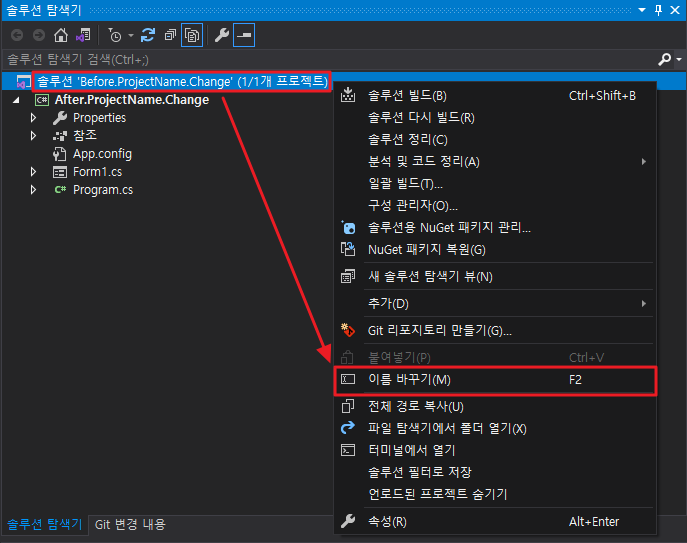Open the window position dropdown in title bar
The image size is (687, 543).
point(642,10)
